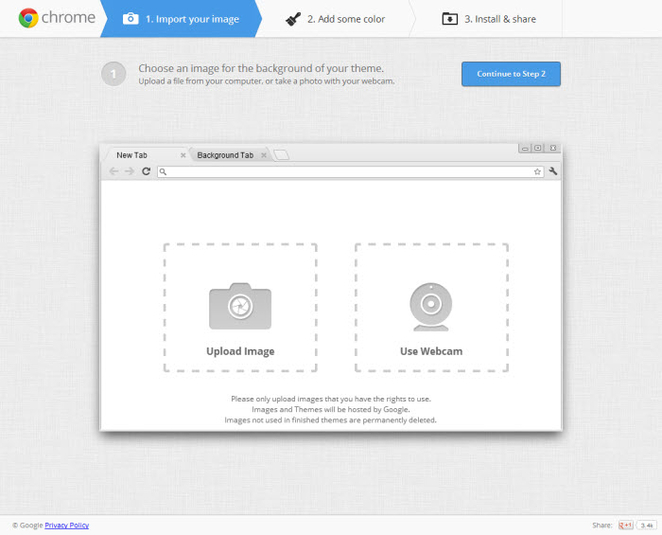Viewport: 662px width, 535px height.
Task: Click the install download icon for step 3
Action: coord(450,19)
